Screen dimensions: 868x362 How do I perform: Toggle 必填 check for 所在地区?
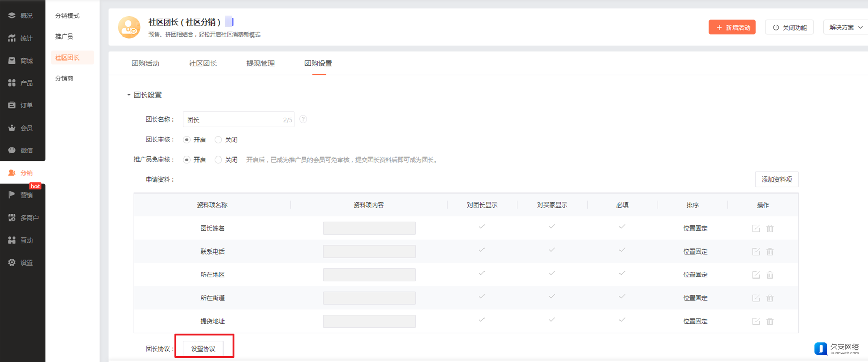622,273
